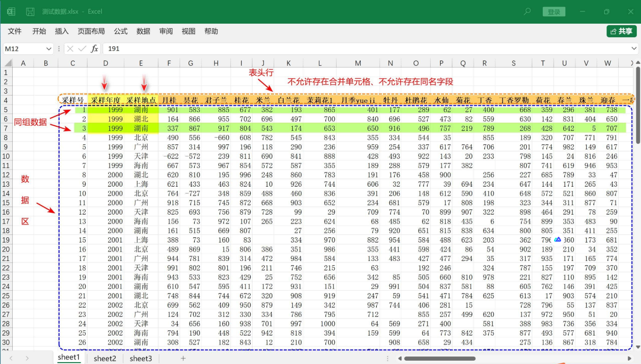The width and height of the screenshot is (641, 364).
Task: Click the Save icon in the title bar
Action: (29, 11)
